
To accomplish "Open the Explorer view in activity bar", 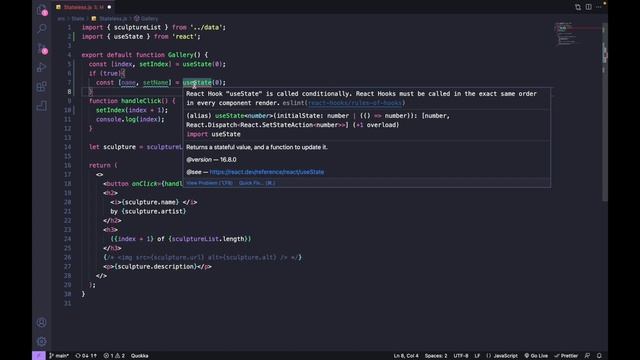I will pos(42,10).
